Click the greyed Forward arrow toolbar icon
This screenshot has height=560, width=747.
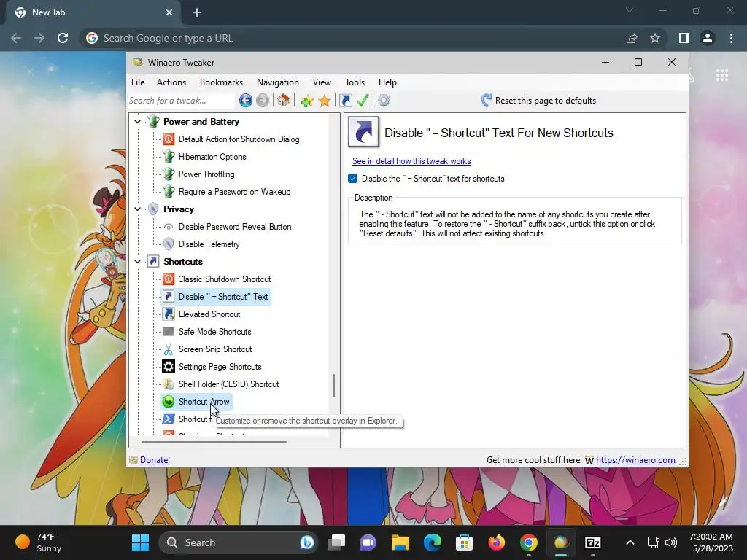[x=263, y=101]
